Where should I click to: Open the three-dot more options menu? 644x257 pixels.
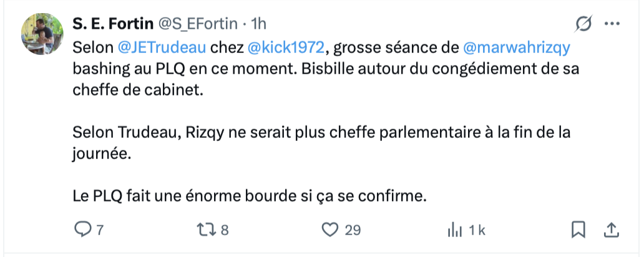click(612, 24)
